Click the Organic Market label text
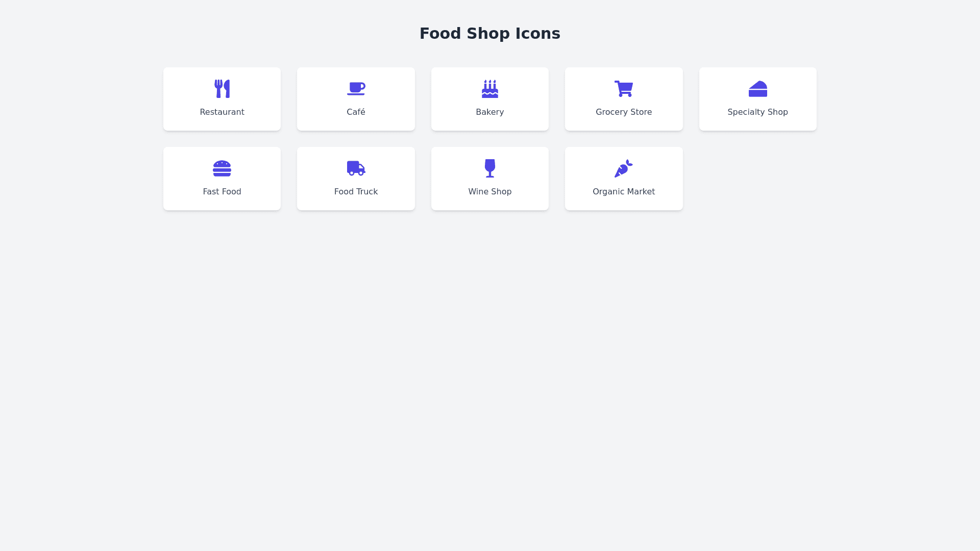 click(x=623, y=191)
